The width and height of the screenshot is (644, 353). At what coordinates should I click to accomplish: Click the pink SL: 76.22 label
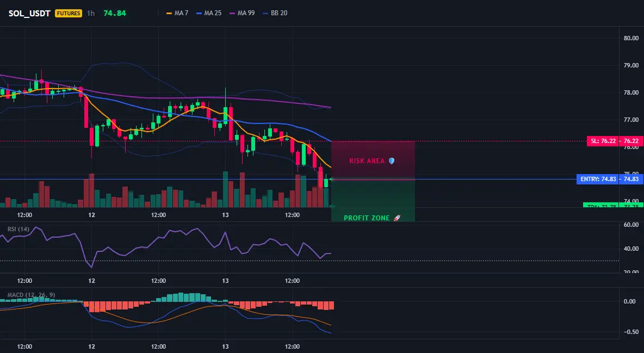tap(603, 141)
